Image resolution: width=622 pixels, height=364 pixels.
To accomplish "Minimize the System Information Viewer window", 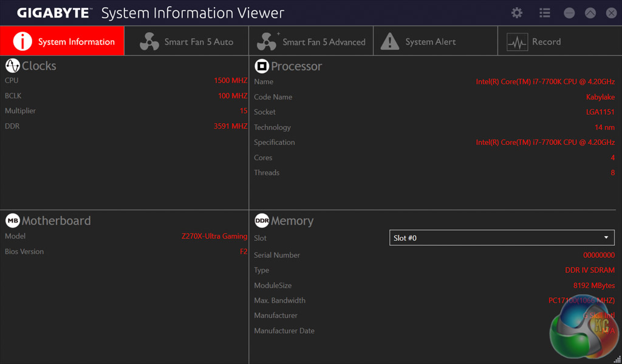I will [x=569, y=13].
